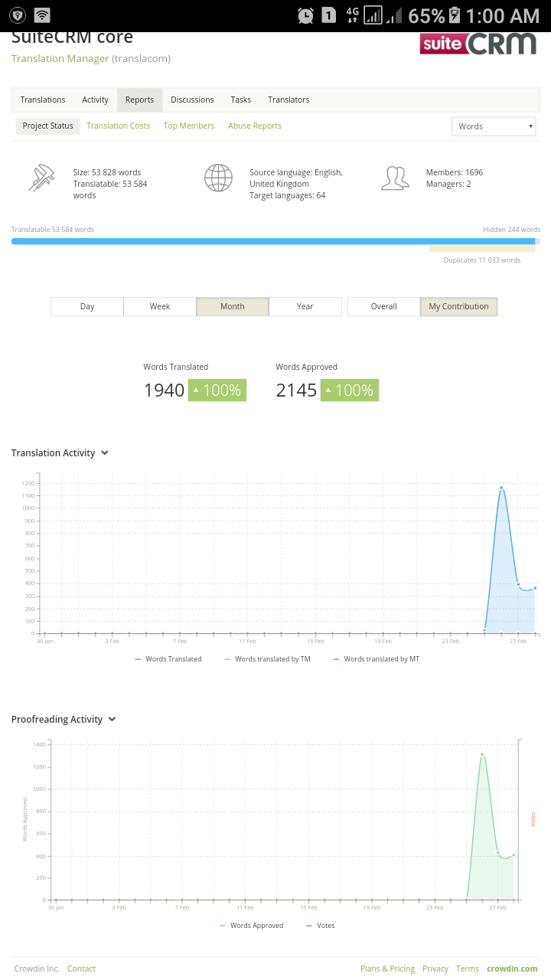Click the 'Hidden 244 words' label

[511, 230]
